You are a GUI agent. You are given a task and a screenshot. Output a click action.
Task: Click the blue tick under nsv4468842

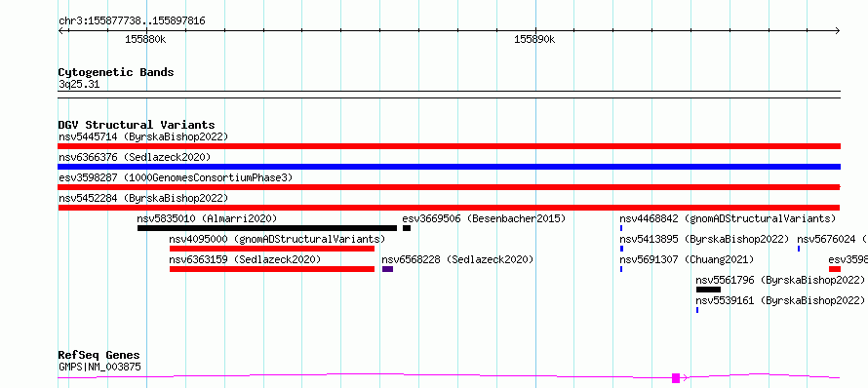pyautogui.click(x=621, y=228)
